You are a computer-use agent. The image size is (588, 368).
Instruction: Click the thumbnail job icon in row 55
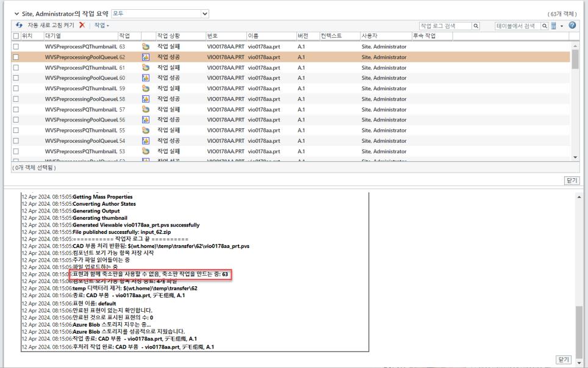point(146,130)
